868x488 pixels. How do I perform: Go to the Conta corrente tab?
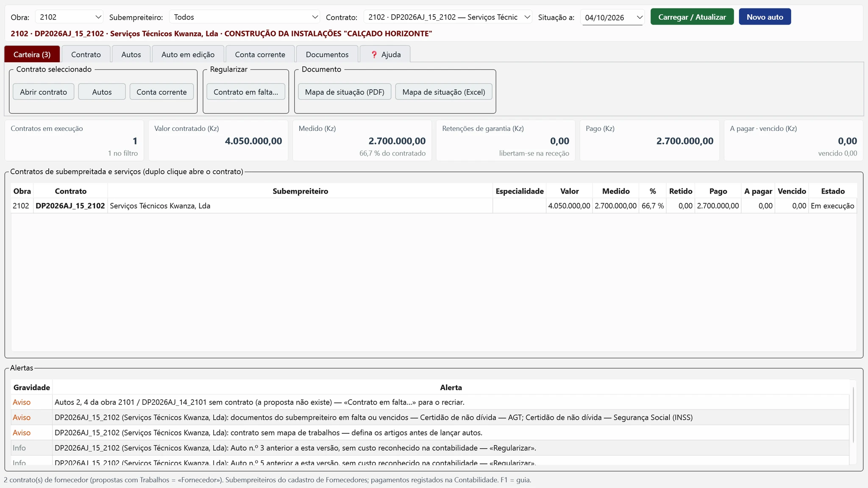click(260, 54)
